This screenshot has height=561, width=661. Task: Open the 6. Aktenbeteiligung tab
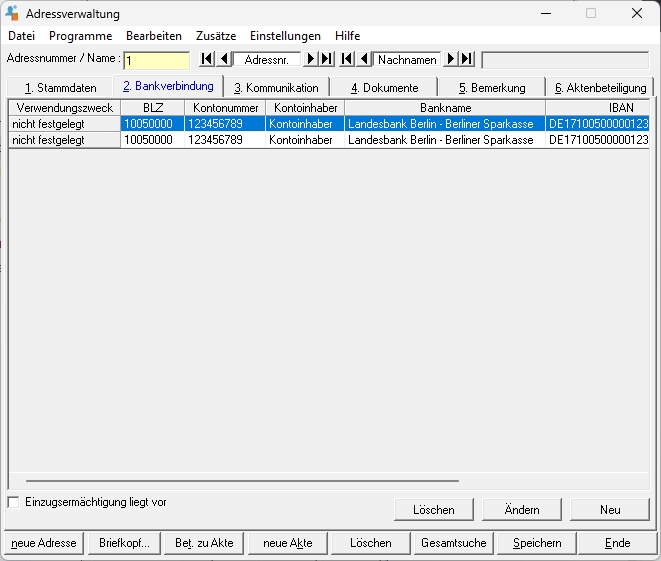point(600,88)
